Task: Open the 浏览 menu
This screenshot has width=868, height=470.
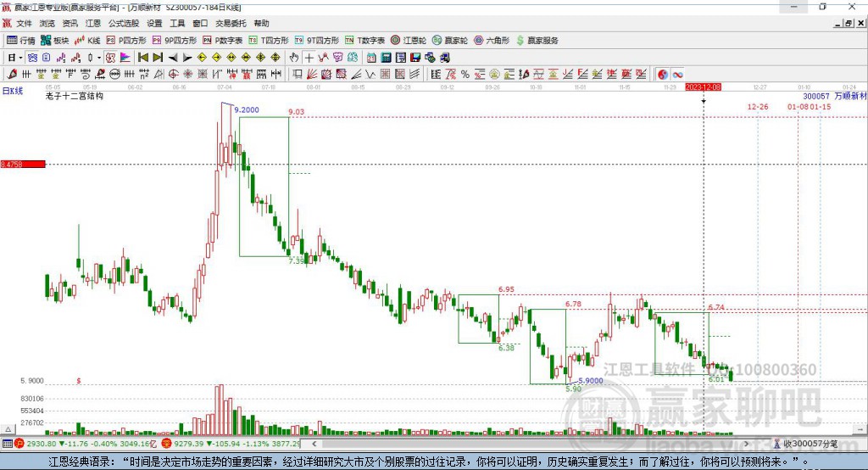Action: pyautogui.click(x=47, y=23)
